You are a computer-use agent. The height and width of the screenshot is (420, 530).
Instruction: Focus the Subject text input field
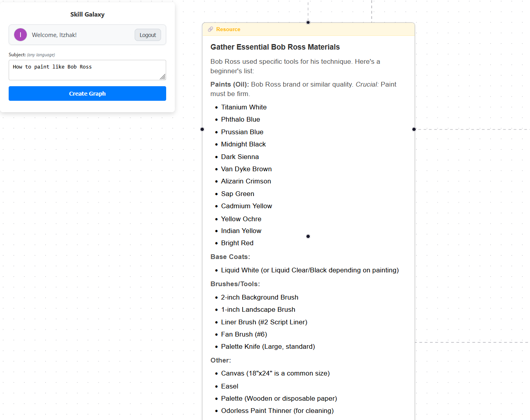tap(87, 70)
